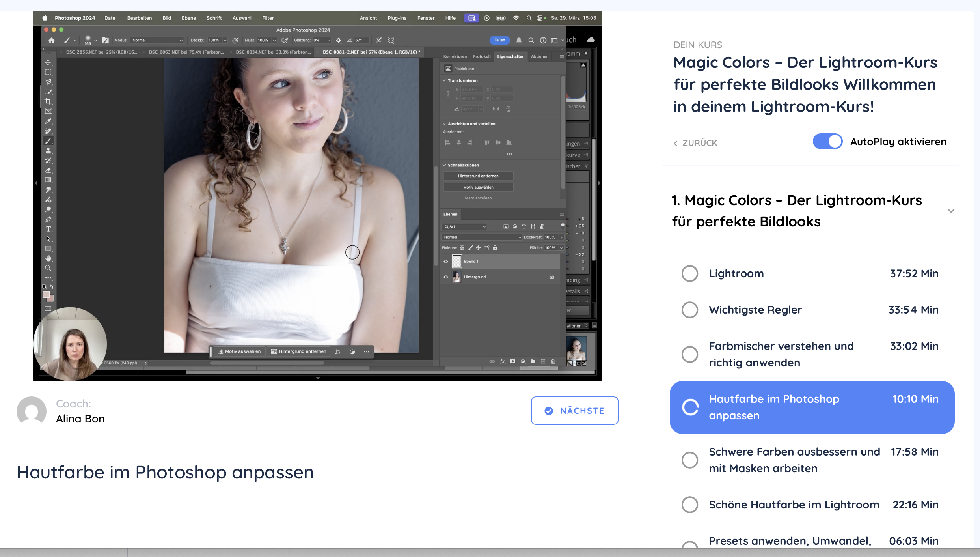
Task: Mark Wichtigste Regler lesson circle
Action: (x=689, y=310)
